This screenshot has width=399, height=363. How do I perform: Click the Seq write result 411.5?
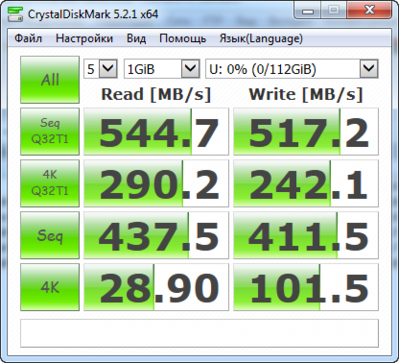pyautogui.click(x=306, y=235)
